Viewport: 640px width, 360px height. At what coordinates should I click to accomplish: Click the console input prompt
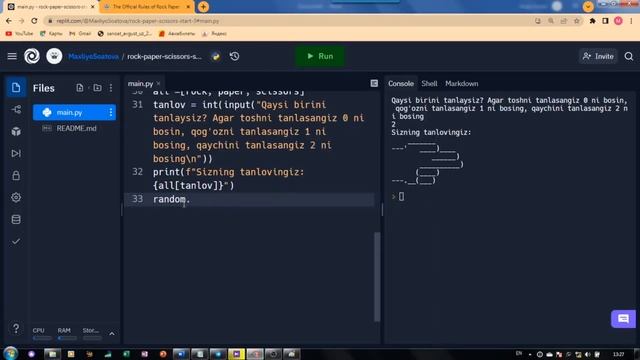point(401,197)
